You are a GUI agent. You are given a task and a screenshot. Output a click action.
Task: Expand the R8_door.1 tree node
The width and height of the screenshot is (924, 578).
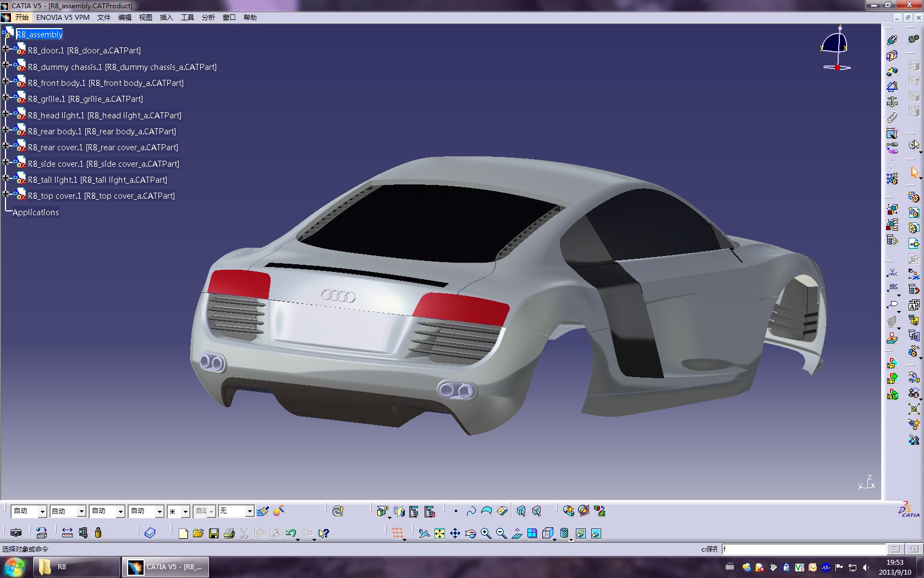click(6, 48)
